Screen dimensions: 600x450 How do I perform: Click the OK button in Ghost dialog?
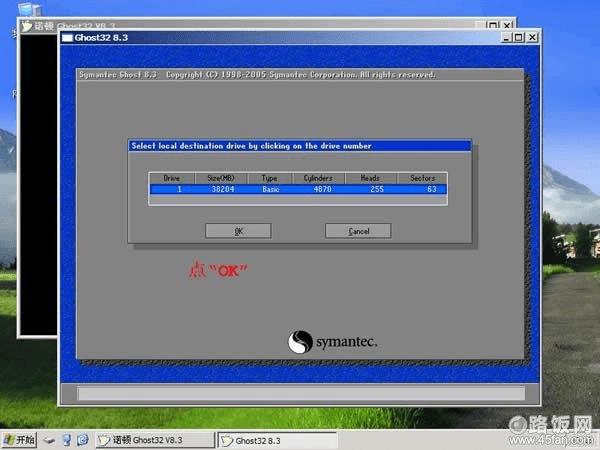coord(238,231)
